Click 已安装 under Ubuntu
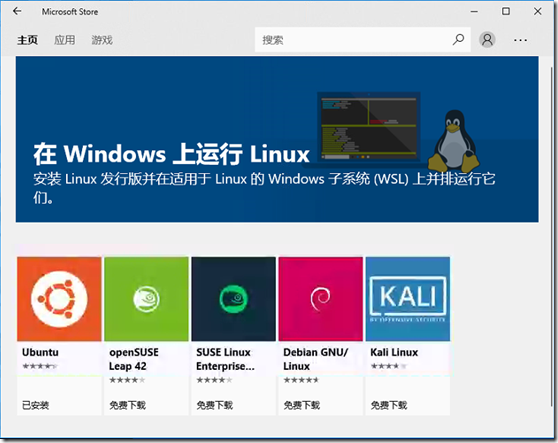The width and height of the screenshot is (558, 443). [36, 405]
